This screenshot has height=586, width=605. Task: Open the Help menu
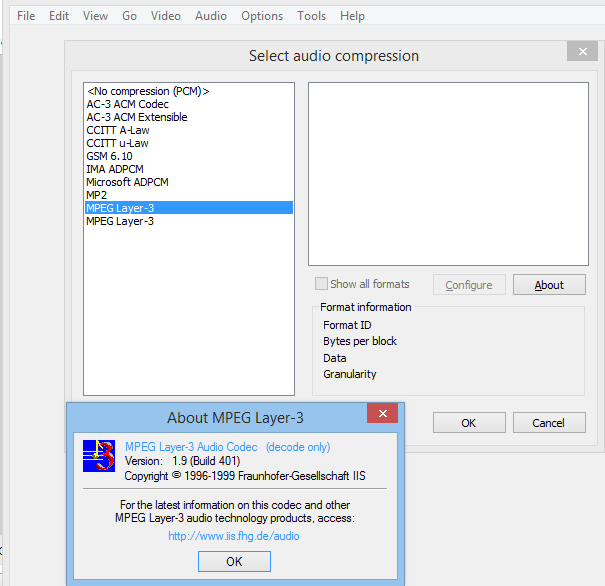(x=352, y=16)
